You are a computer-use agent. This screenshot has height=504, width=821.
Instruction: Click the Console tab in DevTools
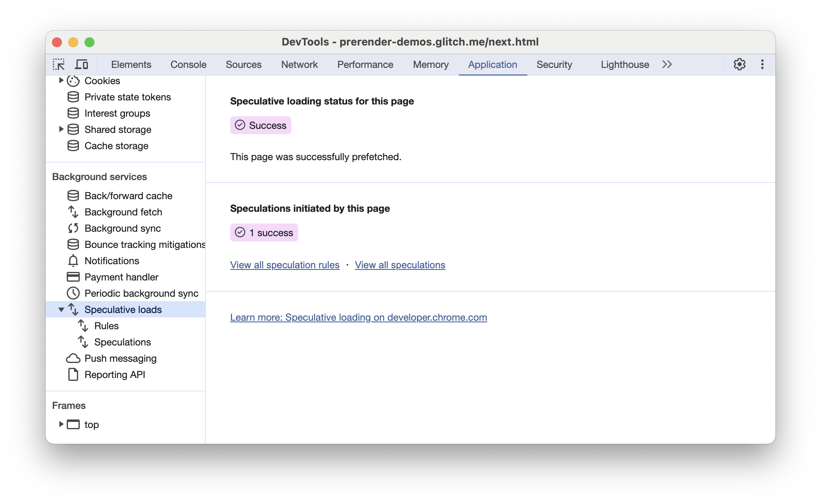click(x=188, y=65)
